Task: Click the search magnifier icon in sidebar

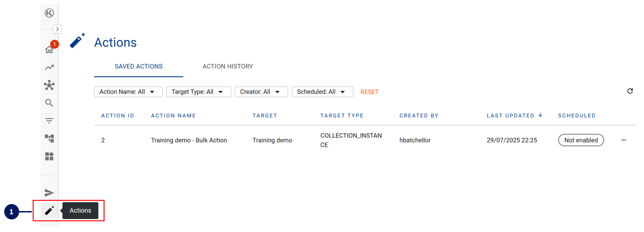Action: pyautogui.click(x=49, y=103)
